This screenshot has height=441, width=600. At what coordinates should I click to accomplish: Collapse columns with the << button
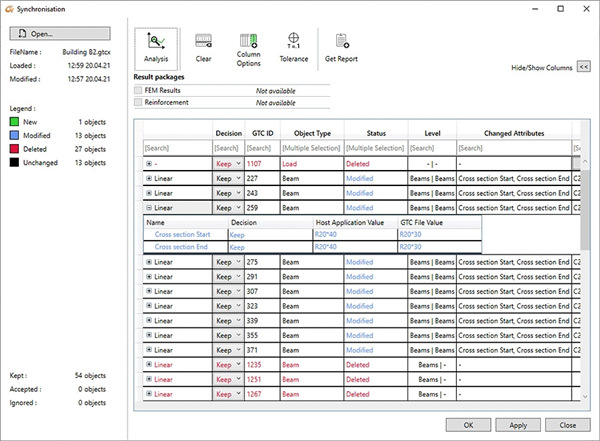click(x=584, y=67)
